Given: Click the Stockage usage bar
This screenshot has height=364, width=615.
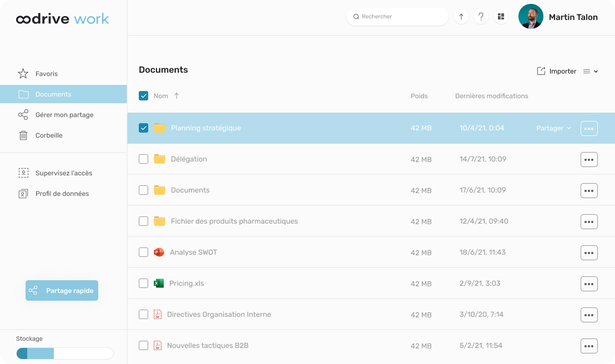Looking at the screenshot, I should point(64,353).
